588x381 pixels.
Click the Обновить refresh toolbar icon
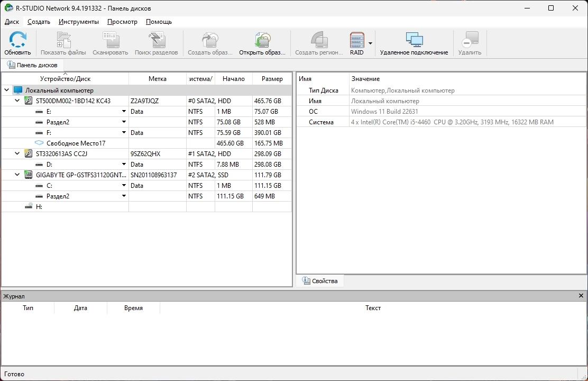17,39
